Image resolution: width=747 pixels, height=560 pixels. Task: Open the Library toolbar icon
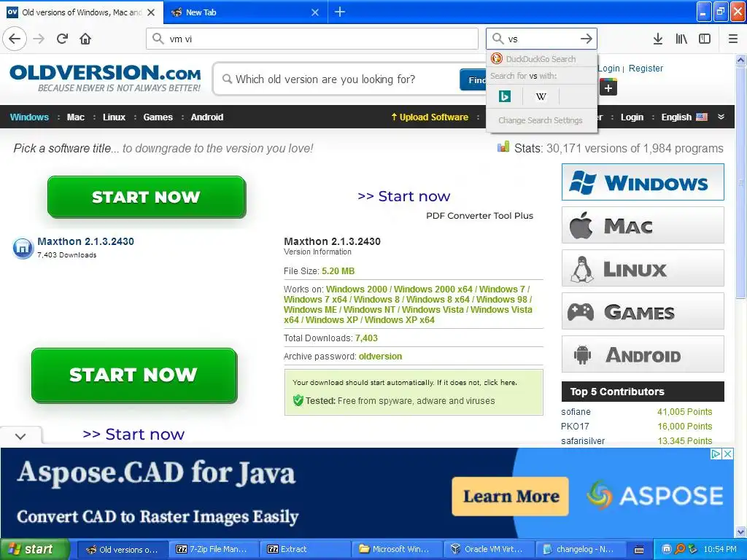tap(681, 39)
